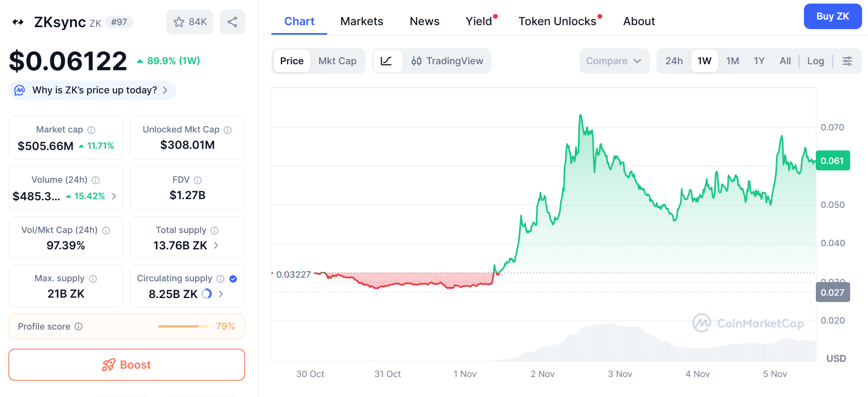The image size is (868, 397).
Task: Expand Total supply details chevron
Action: click(216, 245)
